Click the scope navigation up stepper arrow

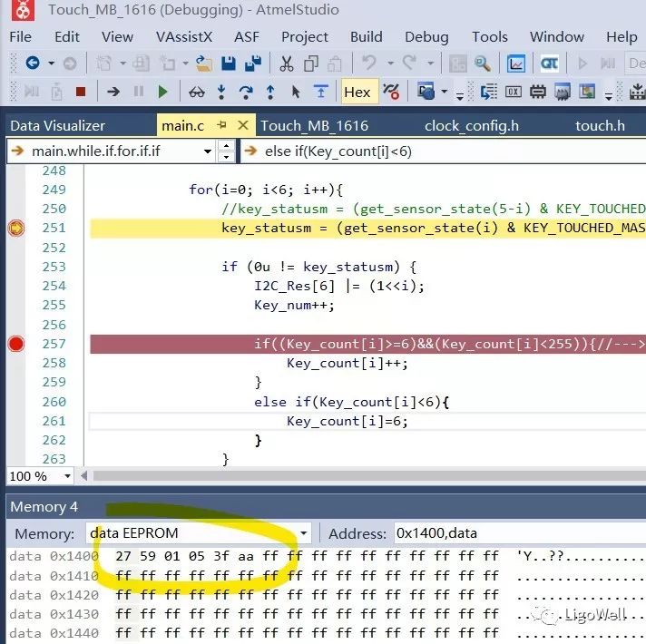click(226, 146)
